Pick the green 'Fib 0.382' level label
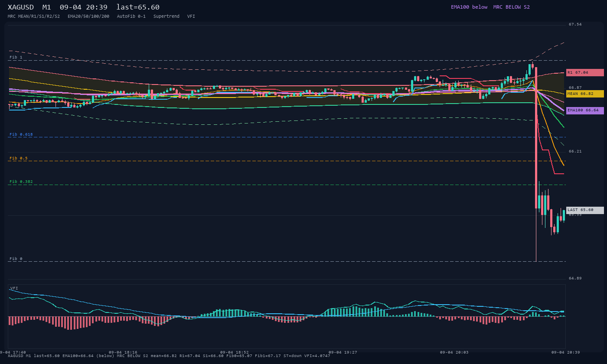The height and width of the screenshot is (364, 607). click(21, 182)
